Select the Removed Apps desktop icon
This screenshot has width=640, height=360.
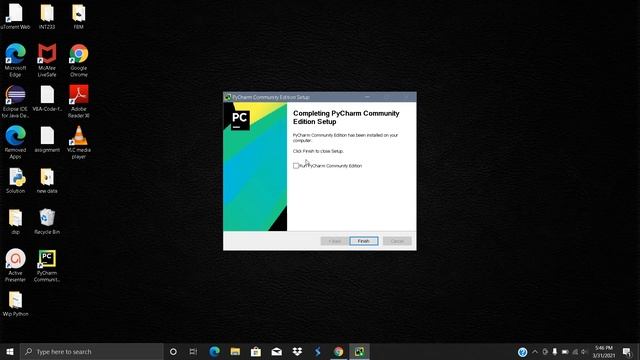(15, 142)
